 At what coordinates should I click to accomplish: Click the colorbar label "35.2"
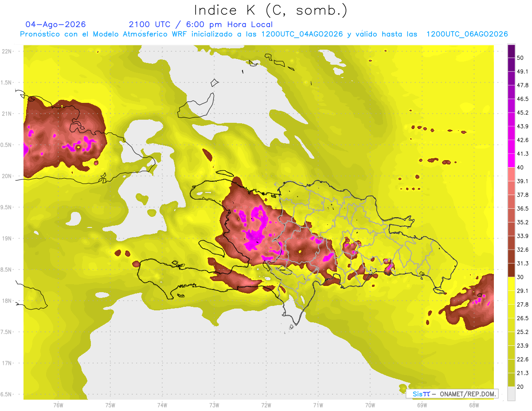(523, 222)
